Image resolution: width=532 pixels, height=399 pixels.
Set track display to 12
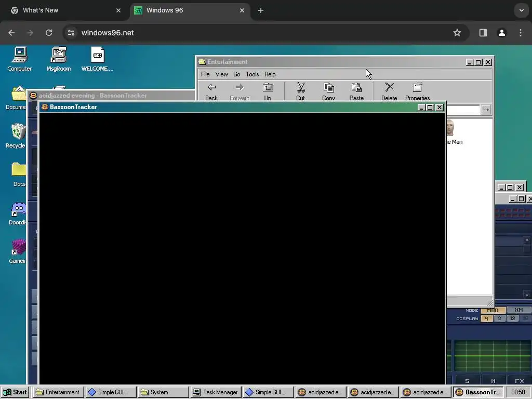[x=512, y=318]
